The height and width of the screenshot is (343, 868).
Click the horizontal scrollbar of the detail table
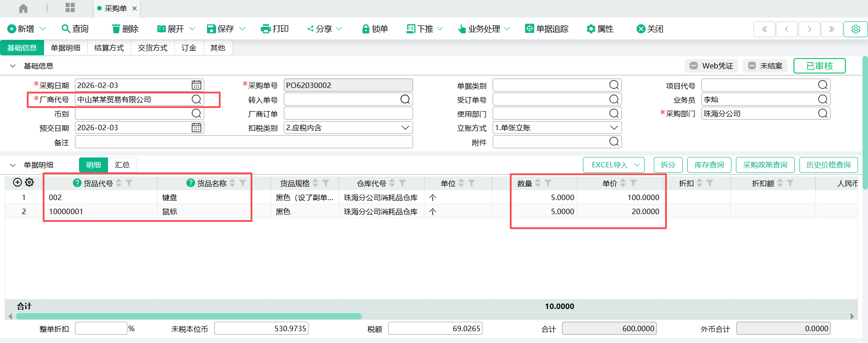188,316
